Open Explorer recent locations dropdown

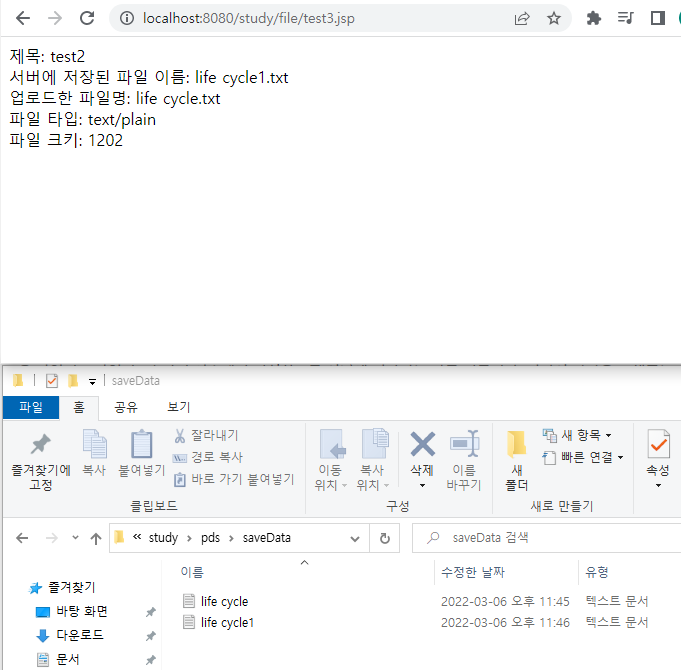(x=75, y=538)
